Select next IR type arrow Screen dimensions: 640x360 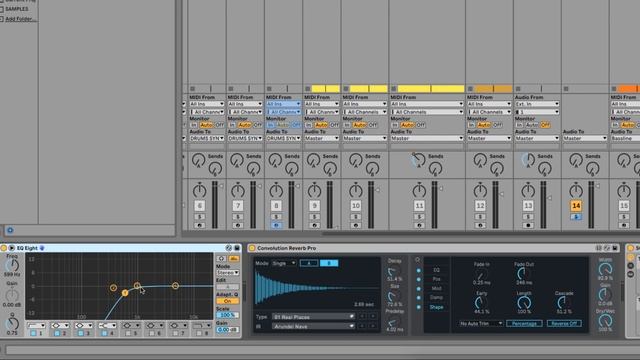pyautogui.click(x=373, y=317)
